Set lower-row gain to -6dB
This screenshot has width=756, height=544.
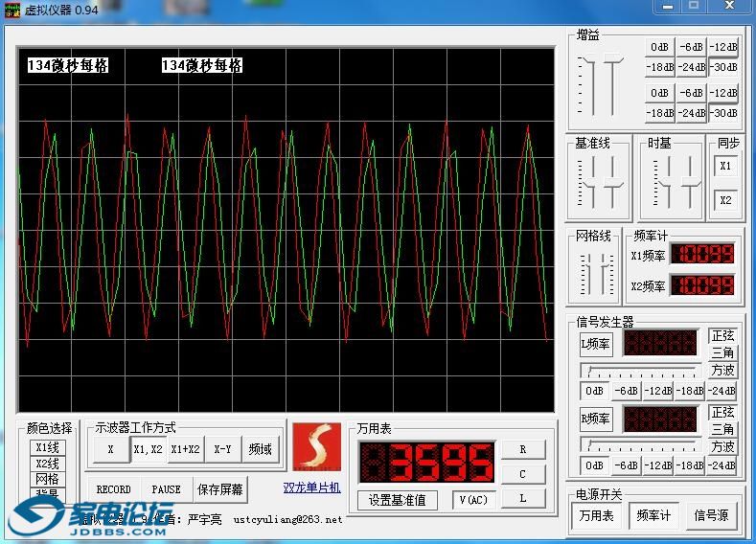coord(692,93)
